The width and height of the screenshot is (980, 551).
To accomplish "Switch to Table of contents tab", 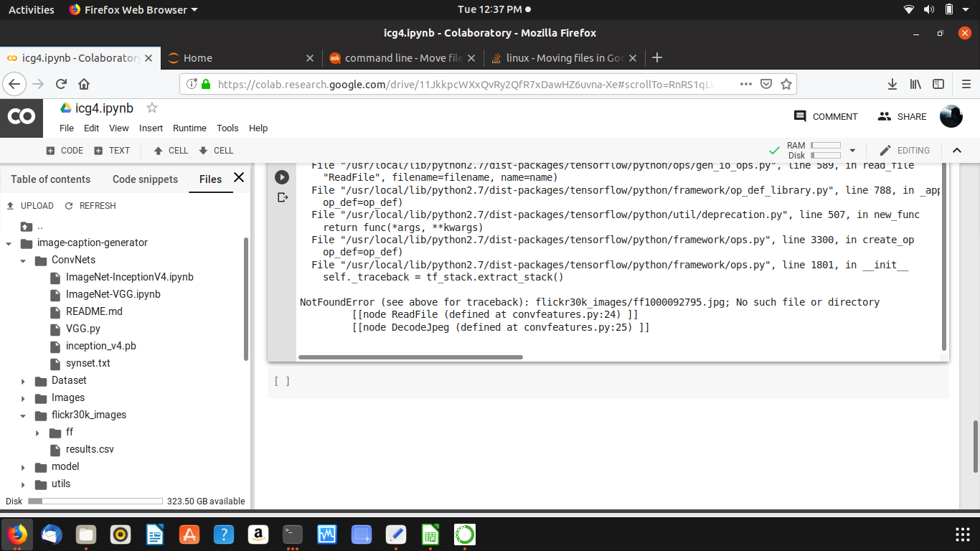I will (50, 179).
